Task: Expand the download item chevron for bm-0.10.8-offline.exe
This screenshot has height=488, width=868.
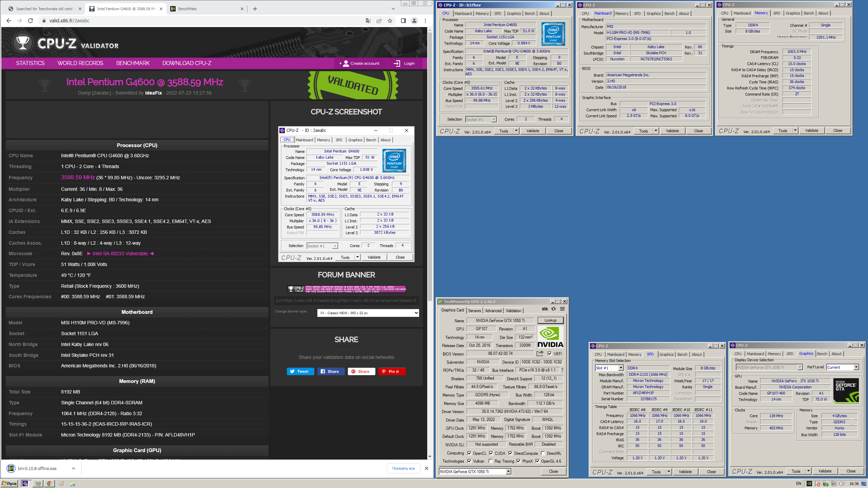Action: (x=74, y=468)
